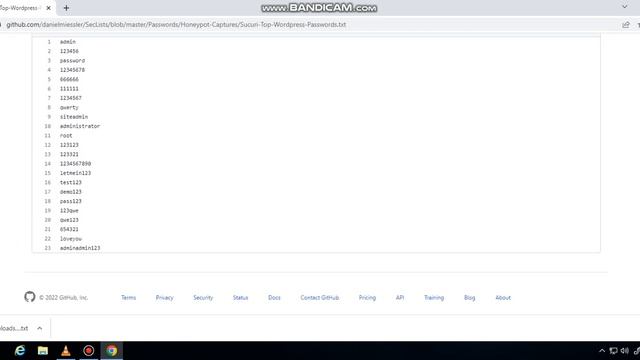Open the Security footer link
This screenshot has height=360, width=640.
203,298
